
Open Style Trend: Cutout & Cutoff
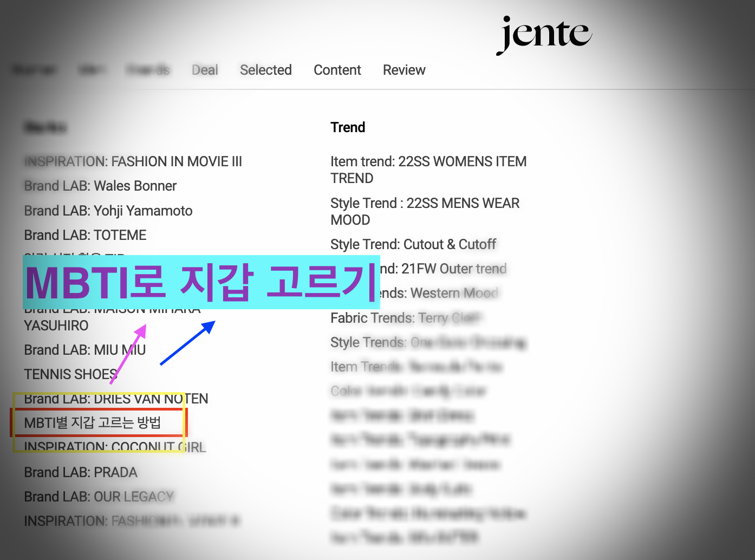[413, 244]
